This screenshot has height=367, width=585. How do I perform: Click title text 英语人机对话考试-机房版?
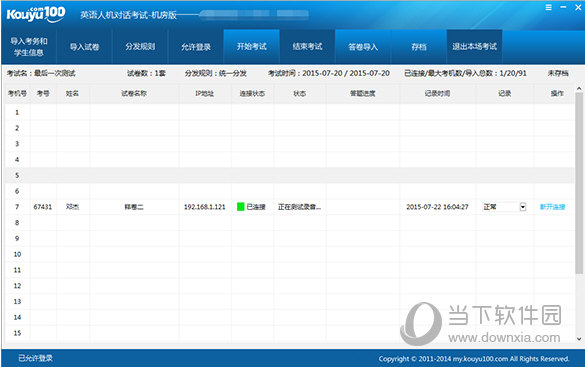(x=128, y=15)
